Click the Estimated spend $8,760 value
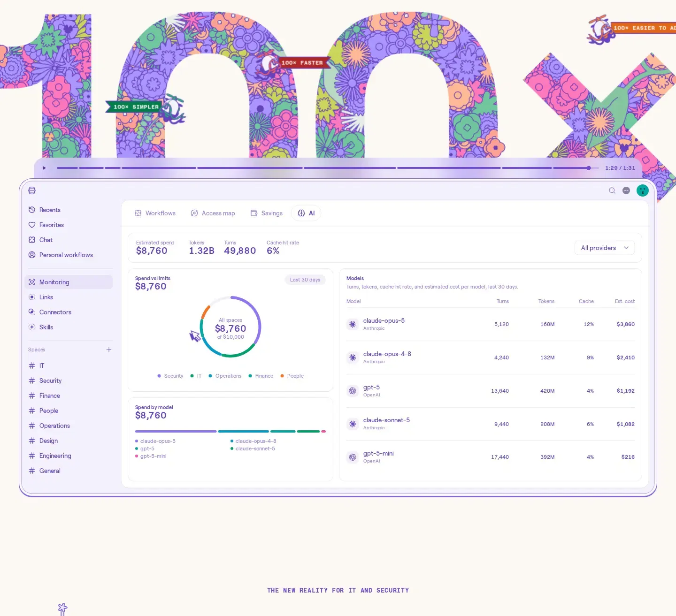Screen dimensions: 676x616 [x=152, y=251]
